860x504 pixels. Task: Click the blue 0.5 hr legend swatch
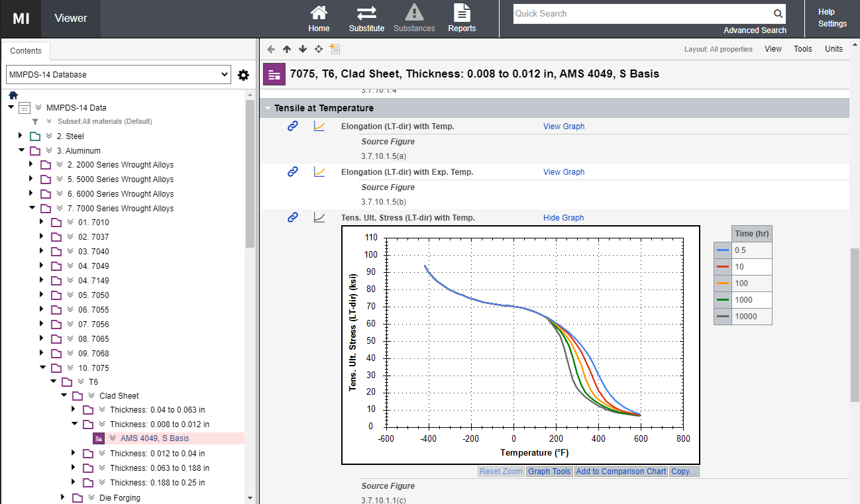click(723, 250)
